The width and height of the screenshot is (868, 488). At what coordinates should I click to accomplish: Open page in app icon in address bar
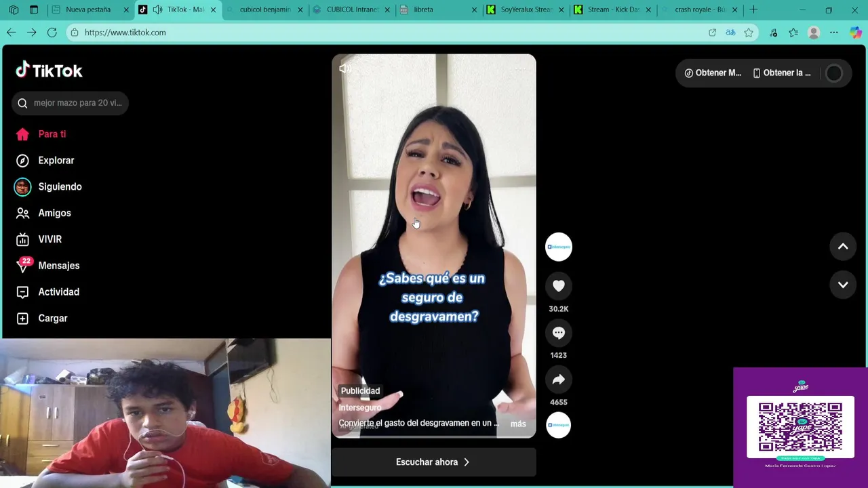pos(712,33)
